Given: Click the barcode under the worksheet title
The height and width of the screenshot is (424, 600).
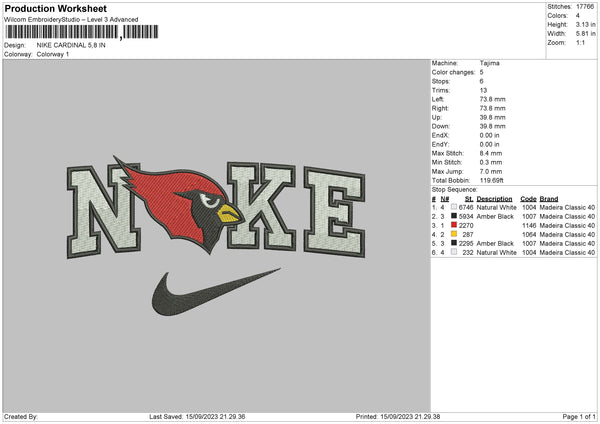Looking at the screenshot, I should click(82, 32).
